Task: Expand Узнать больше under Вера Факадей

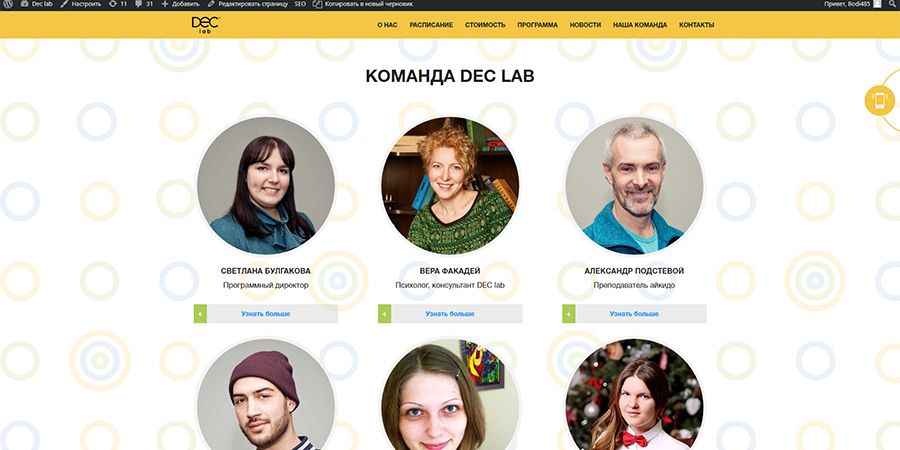Action: [450, 314]
